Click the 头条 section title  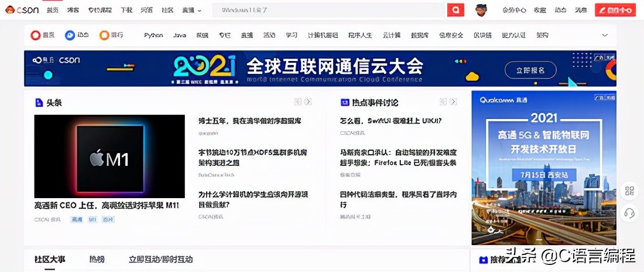[x=54, y=103]
